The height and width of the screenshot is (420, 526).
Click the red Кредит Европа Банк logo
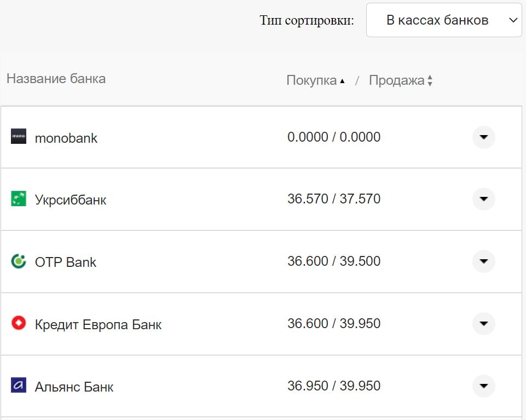(19, 324)
